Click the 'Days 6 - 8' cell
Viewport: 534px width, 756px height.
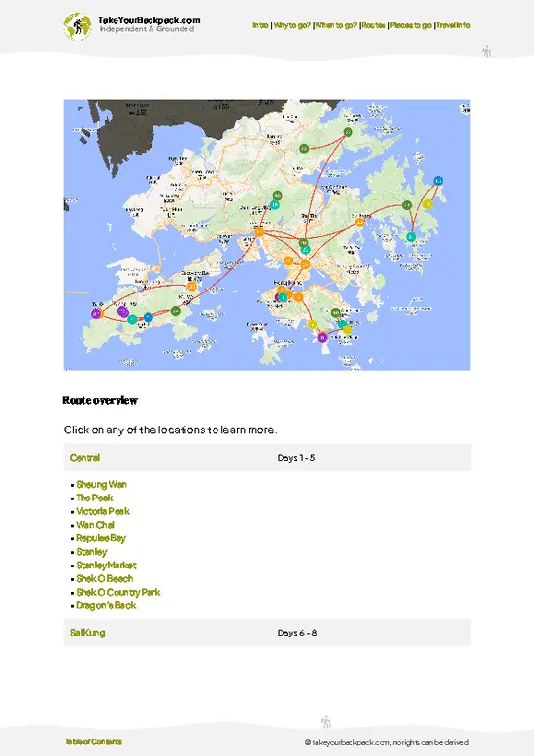tap(297, 633)
